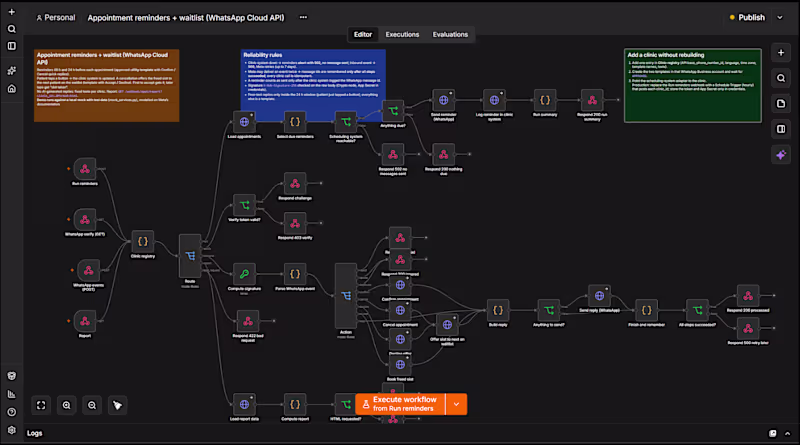The height and width of the screenshot is (445, 800).
Task: Open the node search icon on right panel
Action: click(x=781, y=78)
